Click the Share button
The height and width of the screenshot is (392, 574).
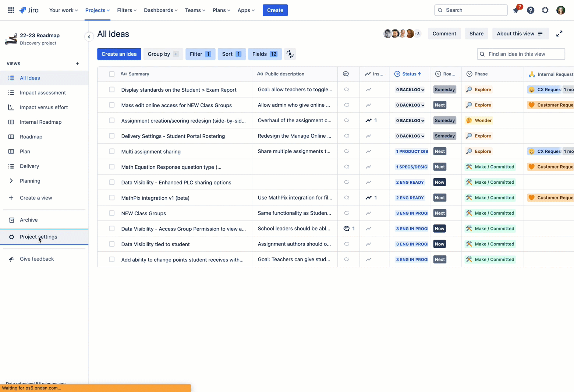point(476,33)
